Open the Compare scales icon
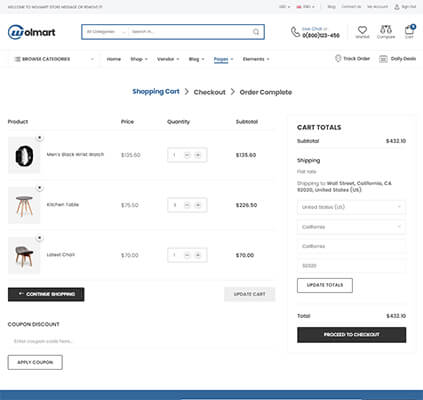Viewport: 423px width, 400px height. 386,29
